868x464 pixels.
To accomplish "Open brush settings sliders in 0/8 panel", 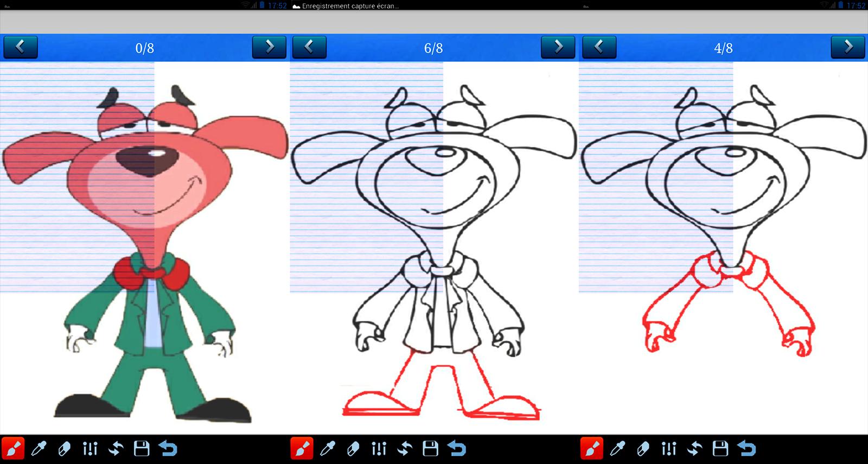I will coord(90,449).
